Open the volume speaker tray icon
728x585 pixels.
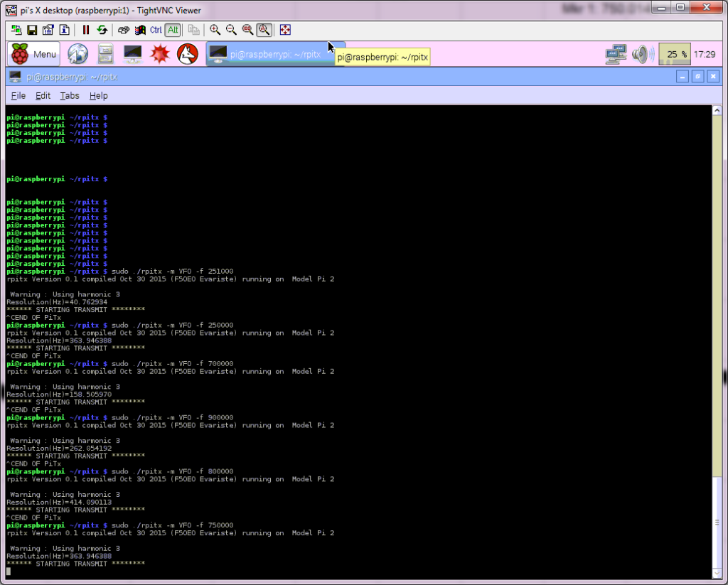[x=642, y=54]
